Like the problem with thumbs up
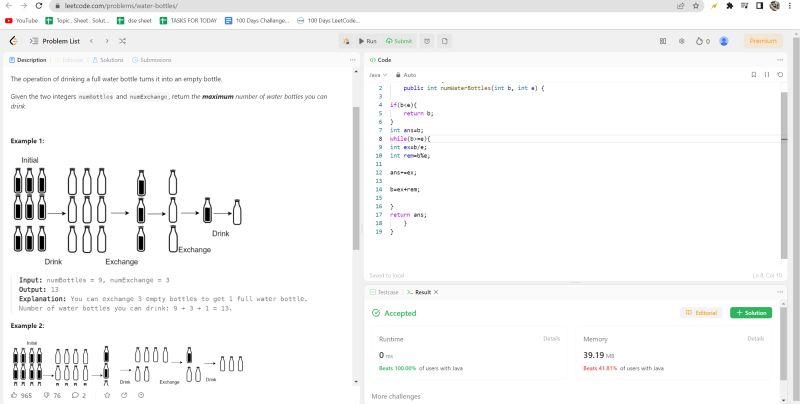800x404 pixels. click(x=14, y=395)
